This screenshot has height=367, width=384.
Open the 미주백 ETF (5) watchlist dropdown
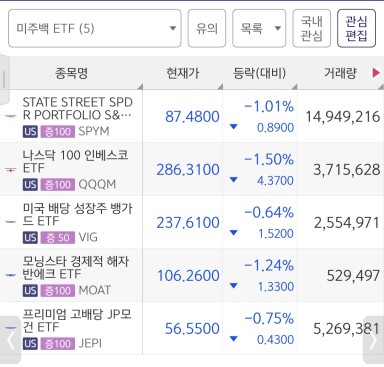(x=95, y=28)
